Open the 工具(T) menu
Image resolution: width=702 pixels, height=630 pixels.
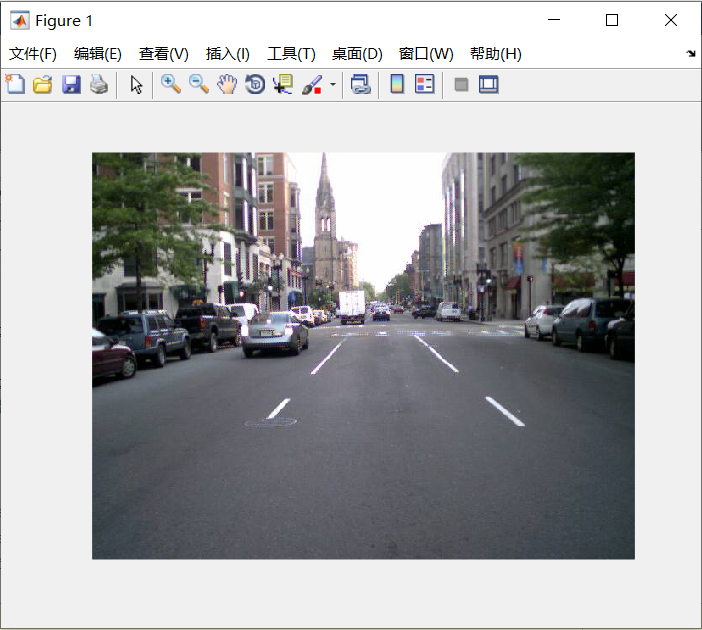pyautogui.click(x=291, y=54)
